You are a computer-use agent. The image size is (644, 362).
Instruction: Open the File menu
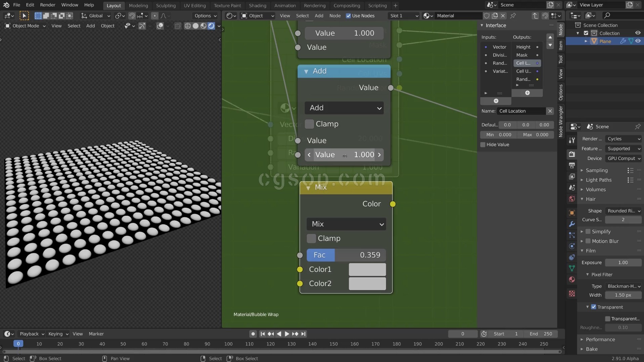pos(16,5)
